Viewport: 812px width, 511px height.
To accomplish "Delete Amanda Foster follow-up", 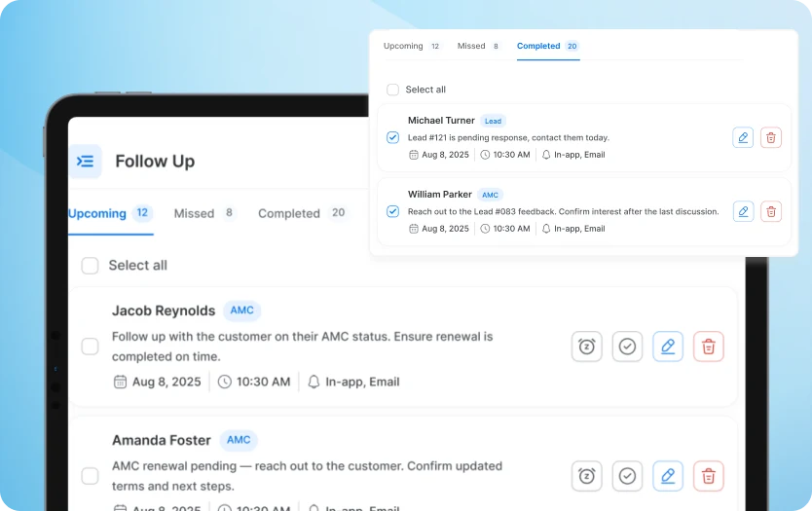I will pyautogui.click(x=709, y=476).
